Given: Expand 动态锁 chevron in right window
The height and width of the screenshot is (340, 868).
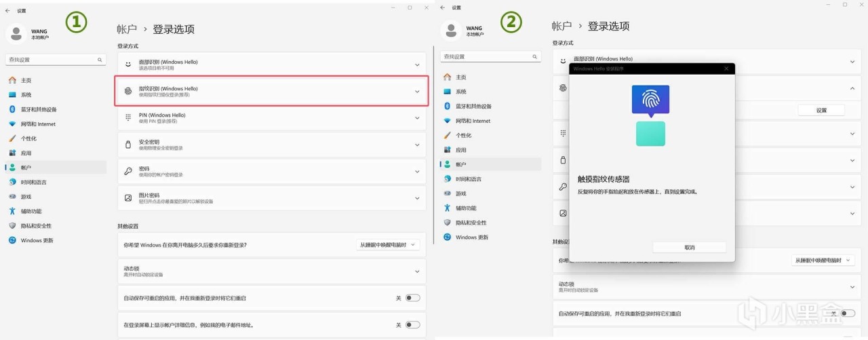Looking at the screenshot, I should [x=852, y=287].
